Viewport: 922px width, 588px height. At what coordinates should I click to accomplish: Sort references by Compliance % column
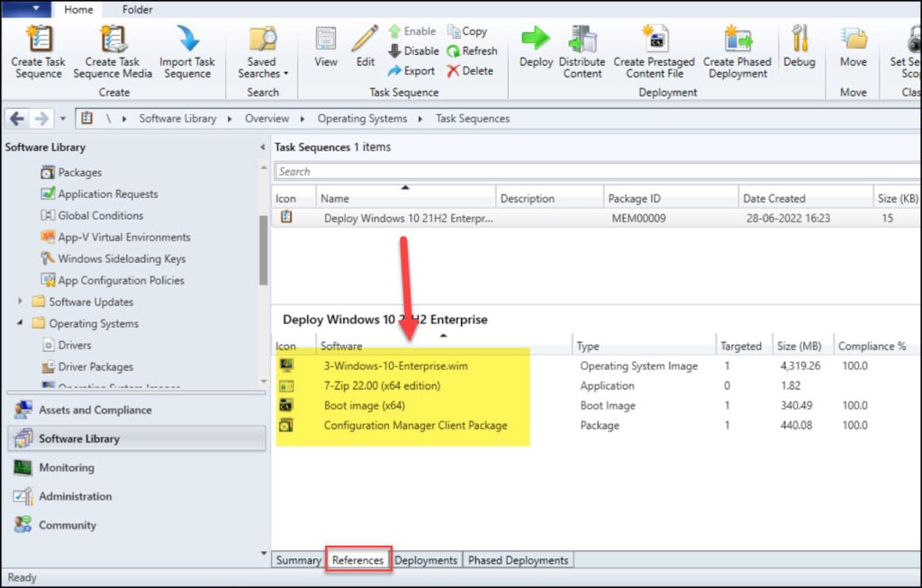point(877,346)
